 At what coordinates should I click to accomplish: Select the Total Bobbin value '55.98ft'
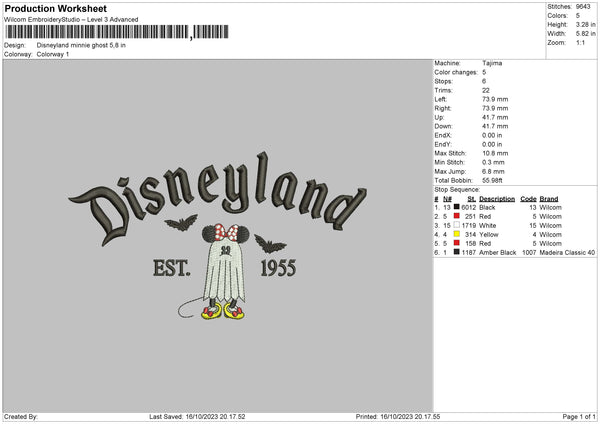pos(492,180)
